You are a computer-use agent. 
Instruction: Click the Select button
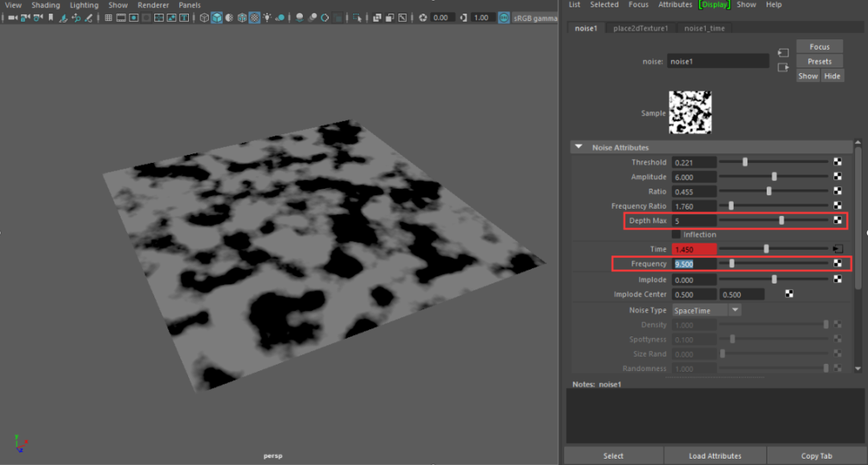(612, 455)
